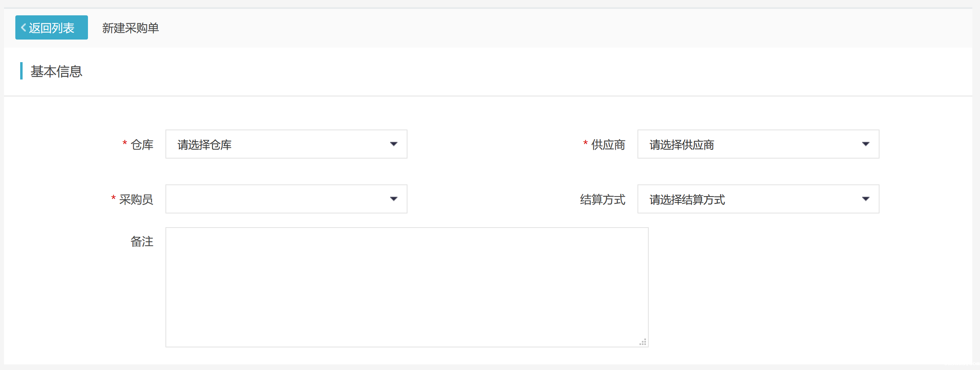Click the 供应商 dropdown arrow
Screen dimensions: 980x370
866,144
